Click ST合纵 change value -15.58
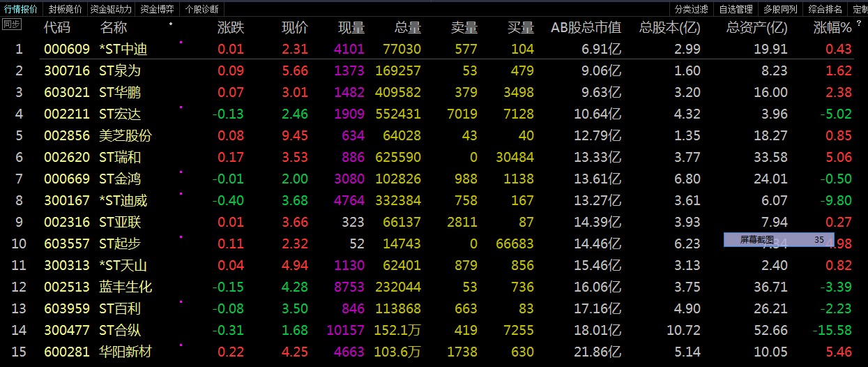The width and height of the screenshot is (868, 367). click(x=833, y=331)
